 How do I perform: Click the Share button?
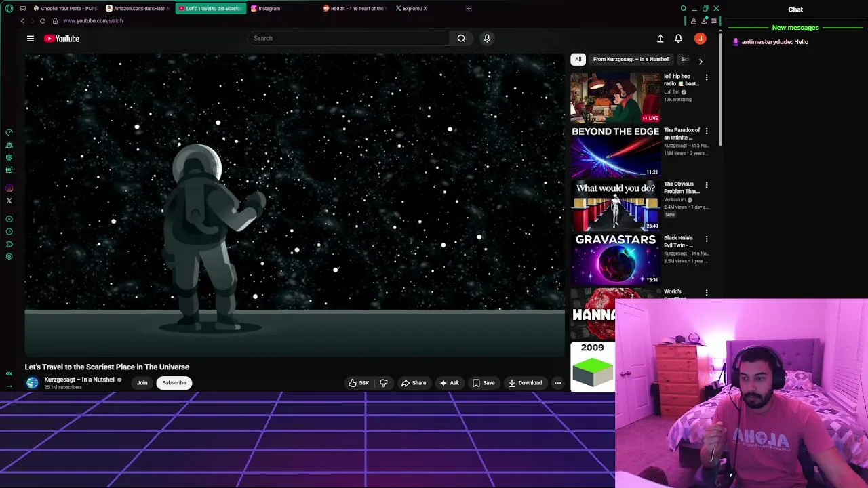[x=414, y=383]
